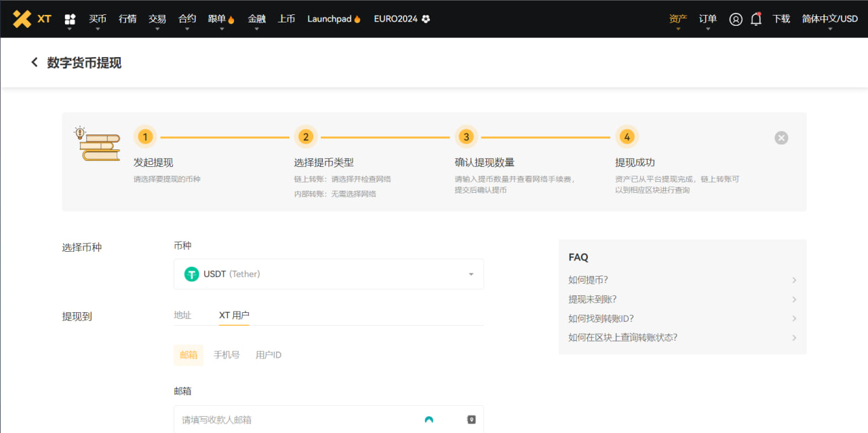Choose the 用户ID recipient option
868x433 pixels.
269,355
